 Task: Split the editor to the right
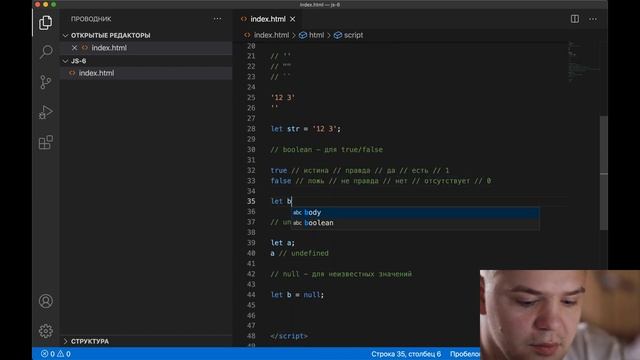575,19
